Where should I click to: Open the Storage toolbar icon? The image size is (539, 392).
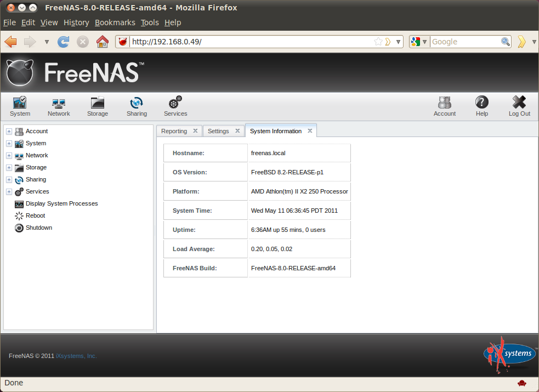point(97,103)
